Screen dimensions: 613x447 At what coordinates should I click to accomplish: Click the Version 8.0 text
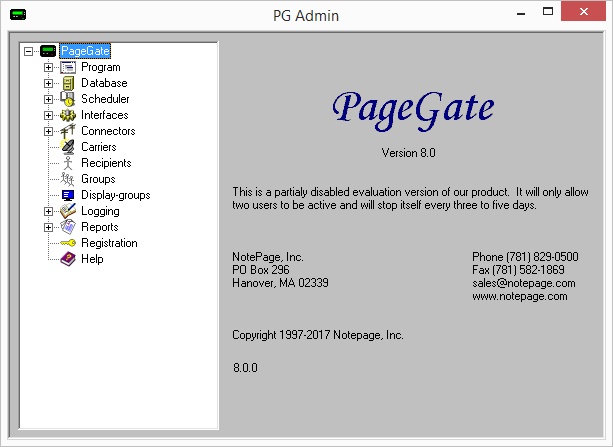coord(409,153)
